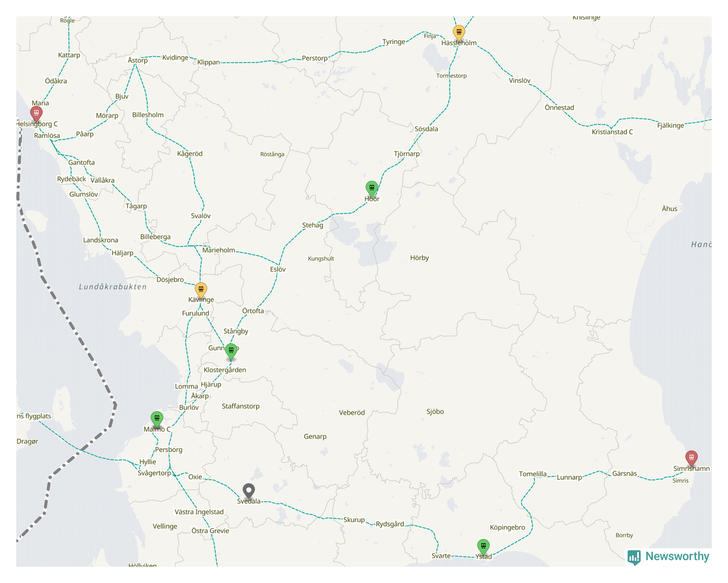
Task: Select the Rydsgård station label
Action: tap(390, 524)
